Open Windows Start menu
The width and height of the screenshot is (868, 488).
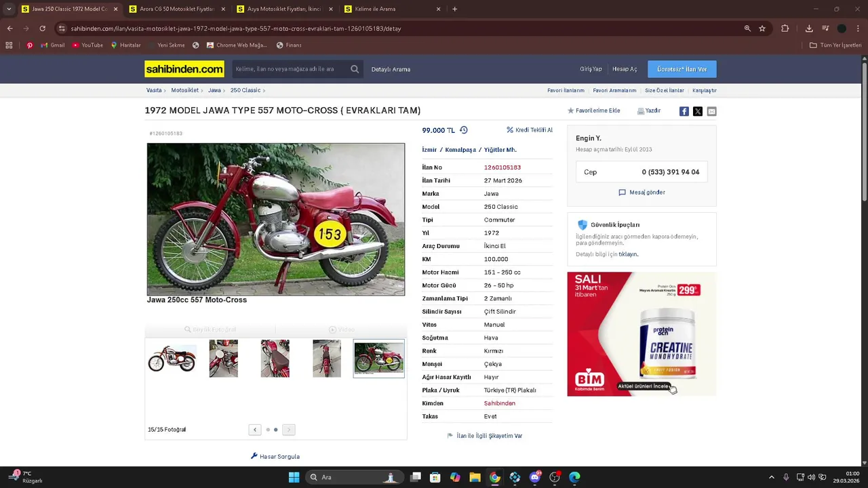(x=294, y=477)
